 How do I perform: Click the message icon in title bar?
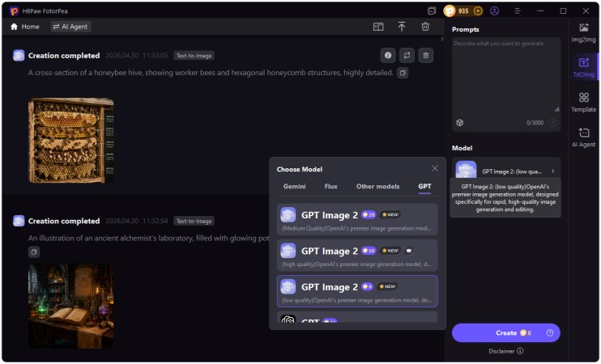[432, 11]
